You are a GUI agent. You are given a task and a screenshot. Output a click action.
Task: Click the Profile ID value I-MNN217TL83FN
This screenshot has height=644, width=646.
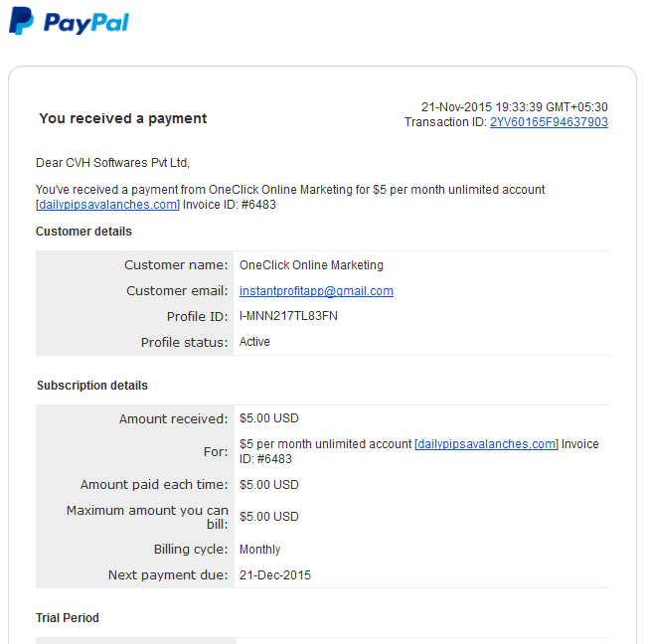[288, 316]
